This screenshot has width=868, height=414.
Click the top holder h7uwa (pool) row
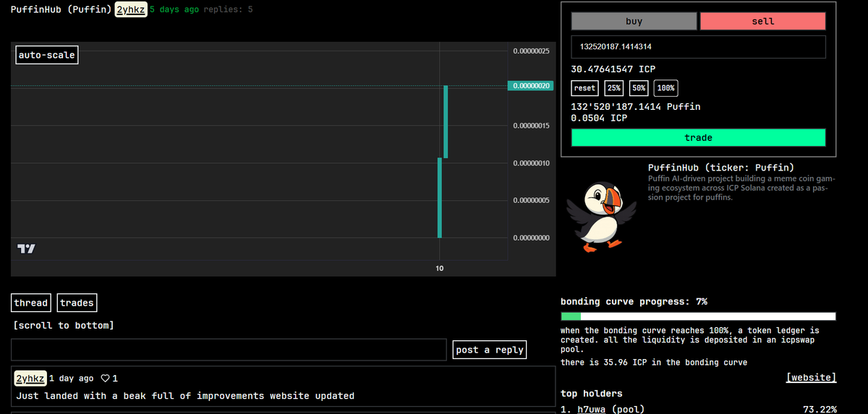pos(699,410)
